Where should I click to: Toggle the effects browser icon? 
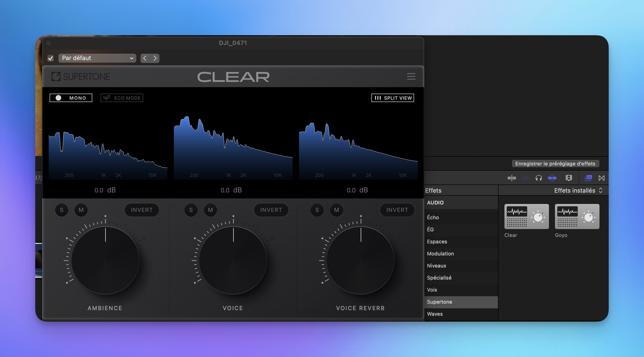(588, 178)
